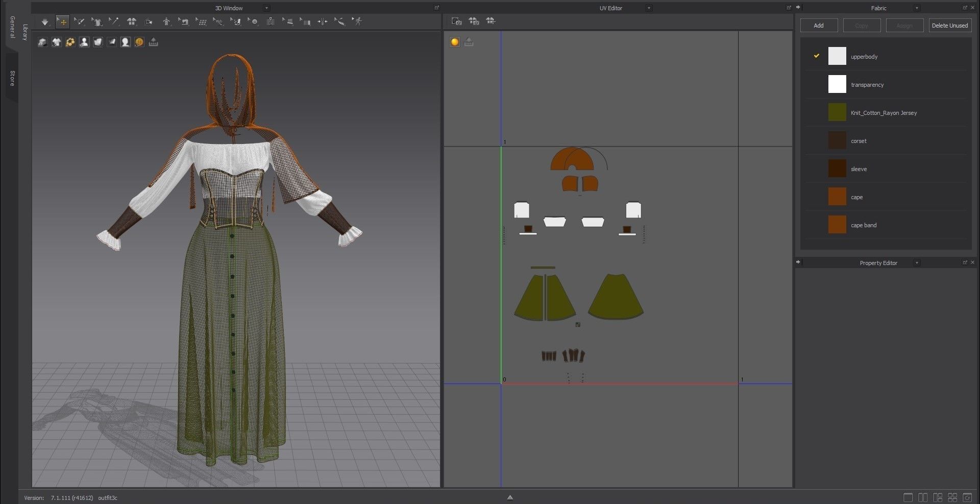Image resolution: width=980 pixels, height=504 pixels.
Task: Click the reset layout icon in status bar
Action: [967, 497]
